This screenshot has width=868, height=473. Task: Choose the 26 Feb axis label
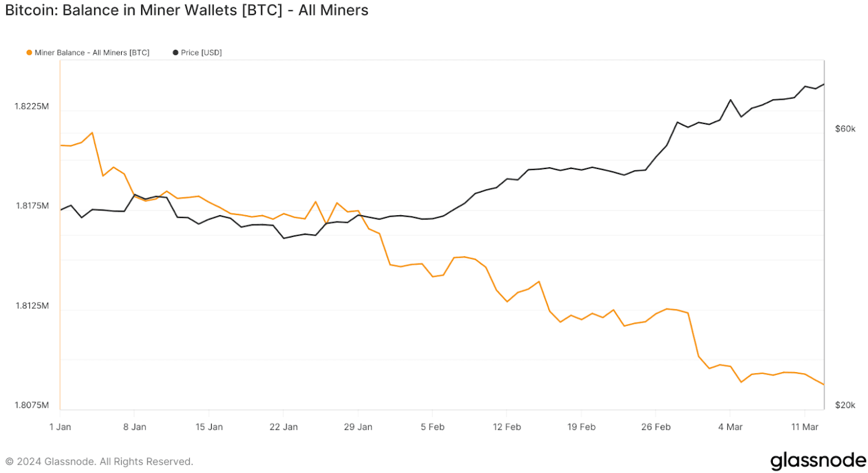tap(656, 427)
